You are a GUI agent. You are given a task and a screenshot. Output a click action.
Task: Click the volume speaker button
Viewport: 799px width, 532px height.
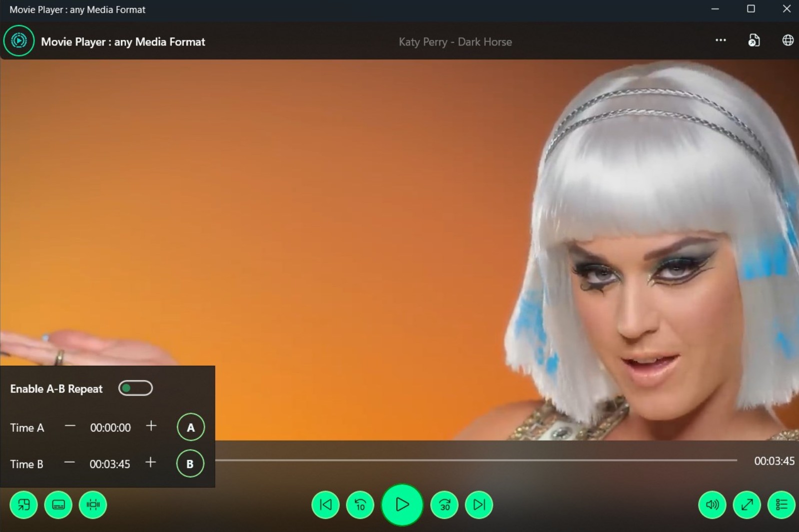tap(712, 505)
